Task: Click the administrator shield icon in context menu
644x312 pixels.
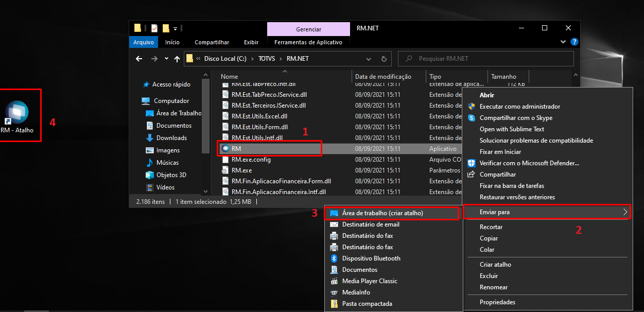Action: 471,107
